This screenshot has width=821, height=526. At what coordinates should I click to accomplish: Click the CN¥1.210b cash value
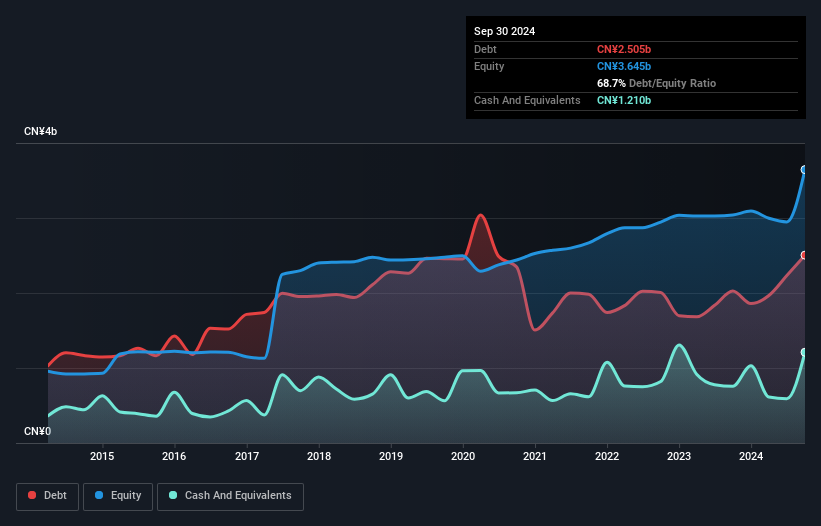coord(624,100)
